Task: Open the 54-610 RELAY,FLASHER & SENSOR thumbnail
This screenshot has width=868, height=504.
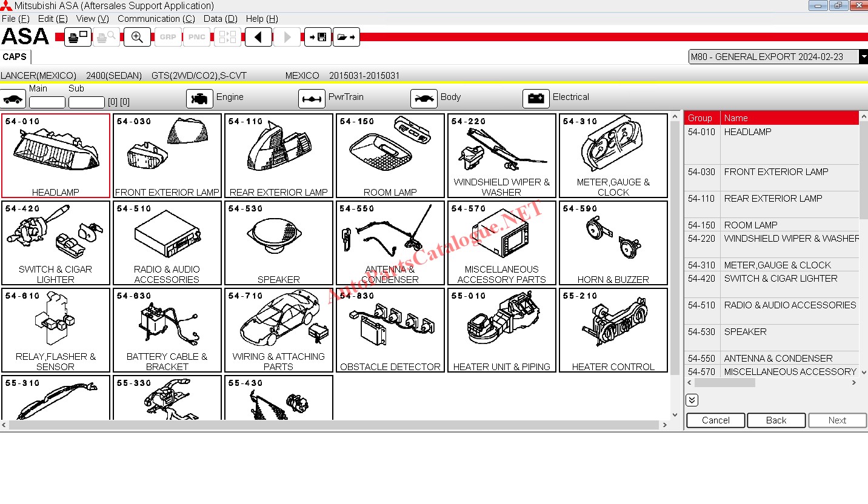Action: click(56, 330)
